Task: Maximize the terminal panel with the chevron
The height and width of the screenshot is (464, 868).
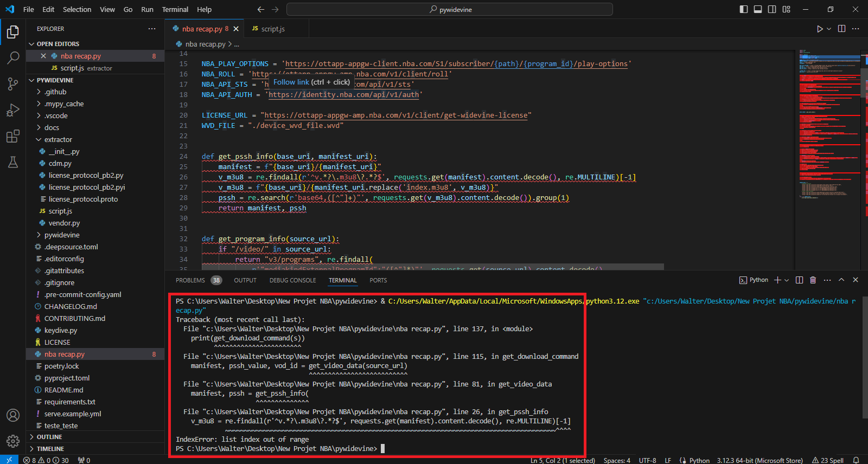Action: 841,280
